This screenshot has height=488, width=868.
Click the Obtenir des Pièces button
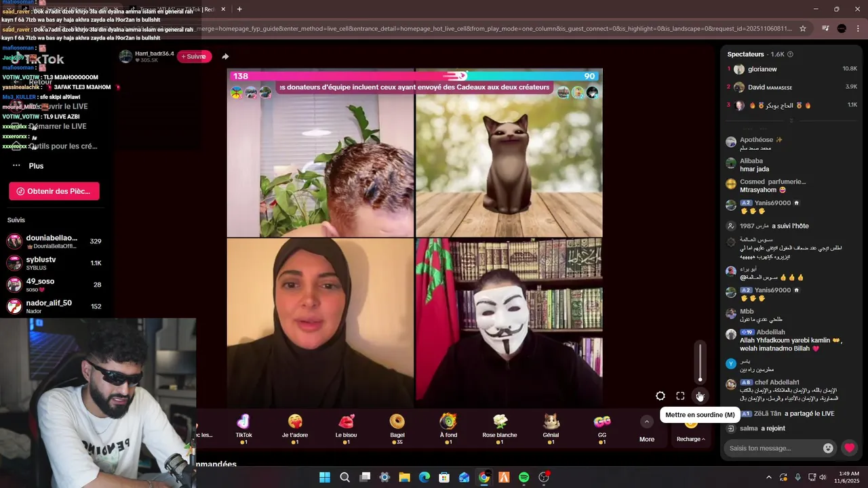click(x=54, y=191)
